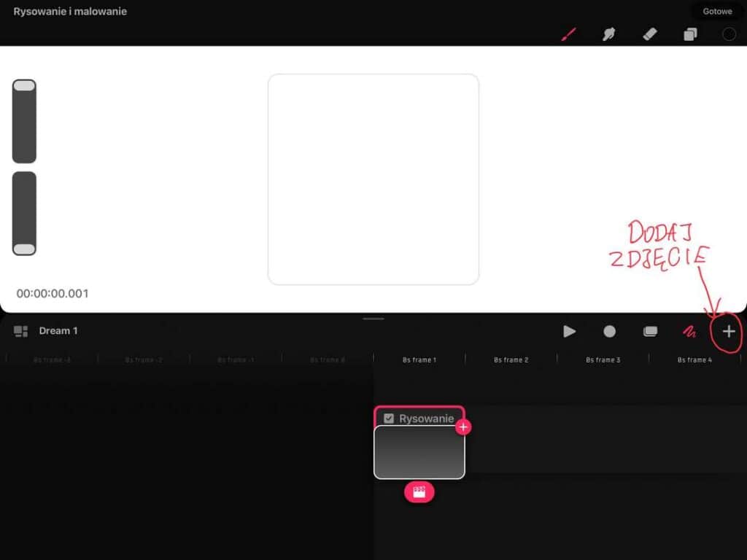Screen dimensions: 747x560
Task: Jump to 8s frame 1 marker
Action: 419,360
